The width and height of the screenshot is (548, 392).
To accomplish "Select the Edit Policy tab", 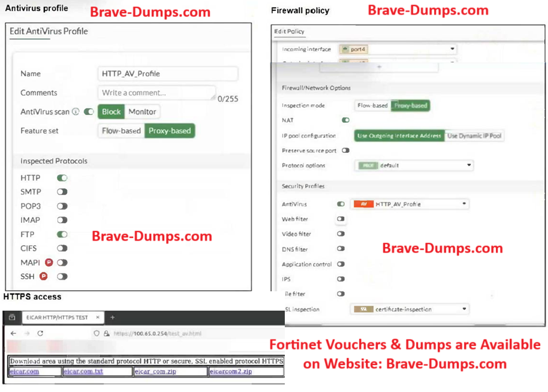I will 290,31.
